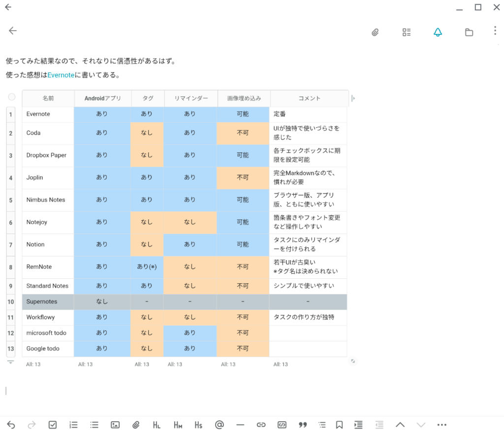Open the All: 13 summary under コメント column
Viewport: 504px width, 432px height.
point(281,365)
